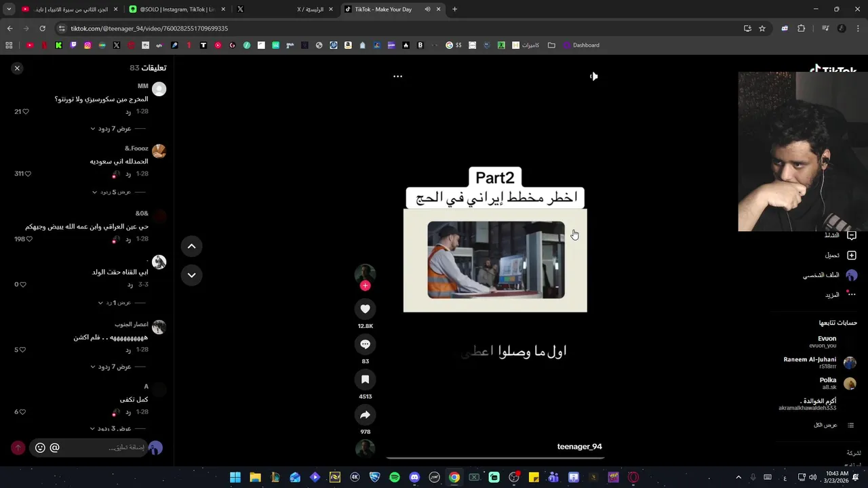The image size is (868, 488).
Task: Insert emoji in comment box
Action: (40, 447)
